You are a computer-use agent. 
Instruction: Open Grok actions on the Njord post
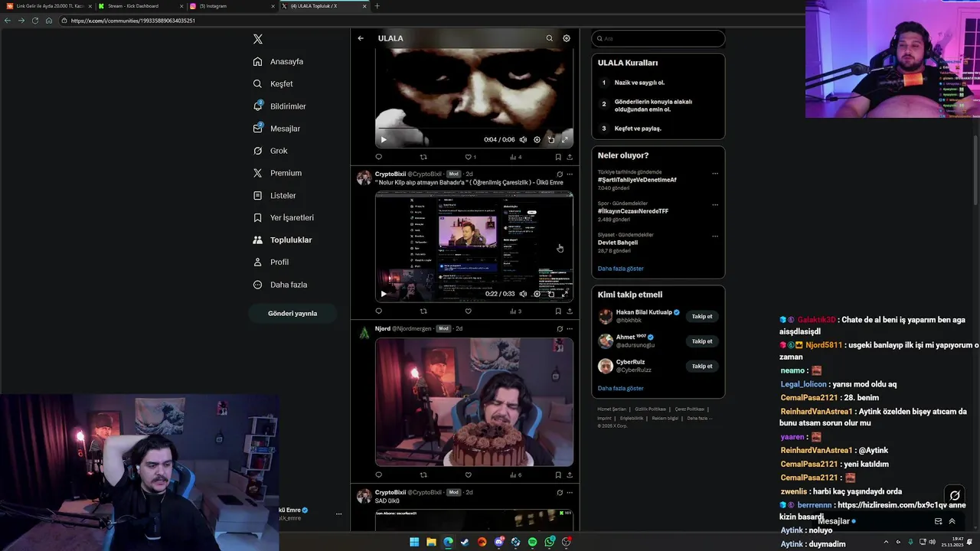pyautogui.click(x=560, y=328)
